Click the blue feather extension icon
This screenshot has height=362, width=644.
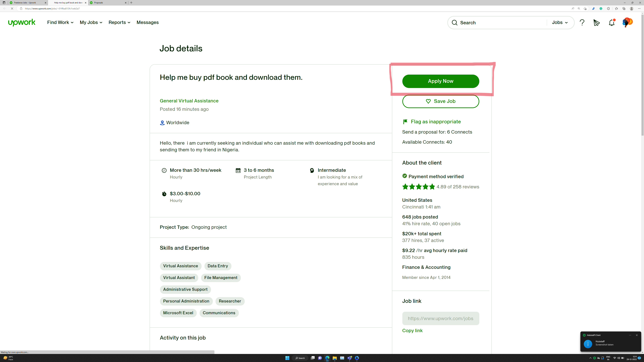click(x=593, y=9)
